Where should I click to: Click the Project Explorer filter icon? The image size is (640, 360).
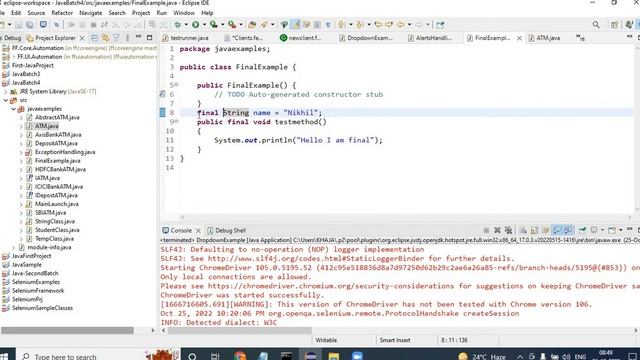point(116,38)
